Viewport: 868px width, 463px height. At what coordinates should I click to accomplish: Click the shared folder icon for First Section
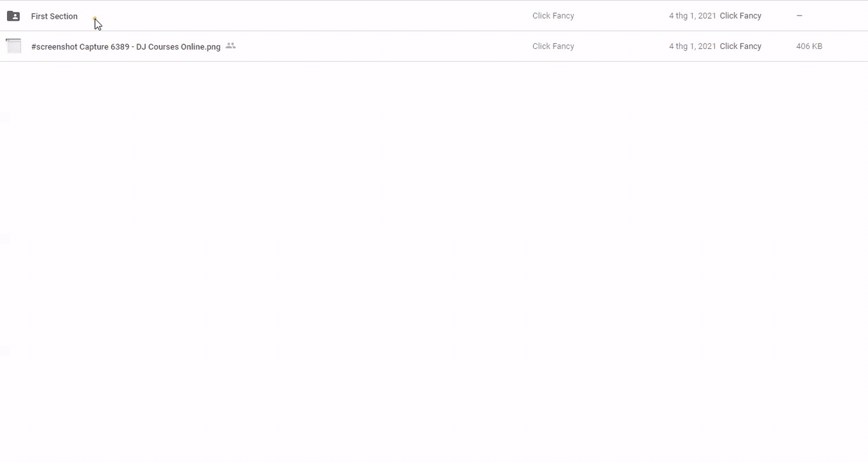tap(13, 16)
